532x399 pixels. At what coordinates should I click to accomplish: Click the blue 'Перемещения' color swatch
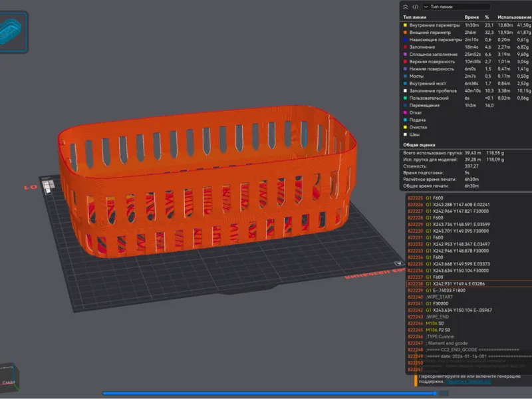405,106
